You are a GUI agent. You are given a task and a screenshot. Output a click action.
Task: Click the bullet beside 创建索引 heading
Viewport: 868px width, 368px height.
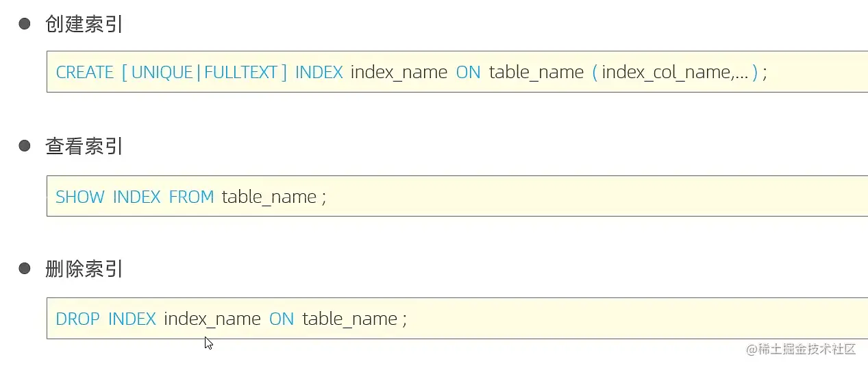tap(25, 24)
